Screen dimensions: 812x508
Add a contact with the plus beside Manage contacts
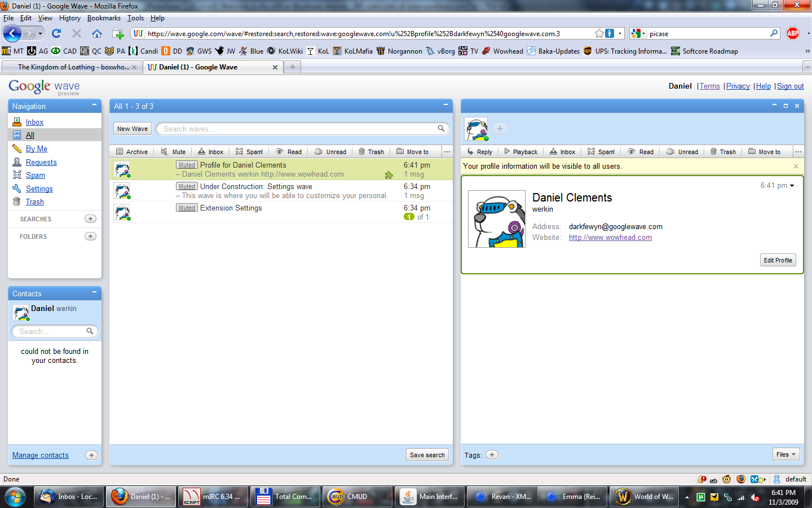click(x=91, y=455)
